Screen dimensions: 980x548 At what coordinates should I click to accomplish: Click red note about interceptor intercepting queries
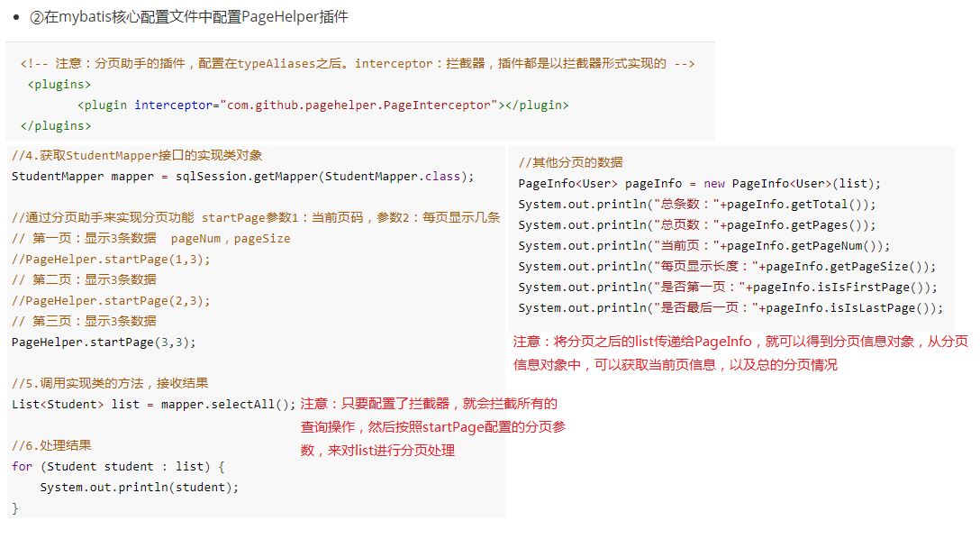pyautogui.click(x=433, y=427)
